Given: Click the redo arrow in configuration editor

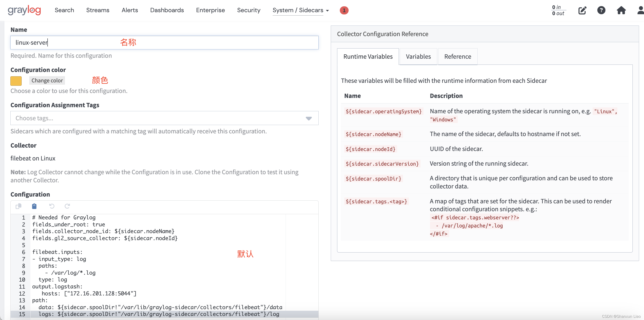Looking at the screenshot, I should tap(67, 206).
